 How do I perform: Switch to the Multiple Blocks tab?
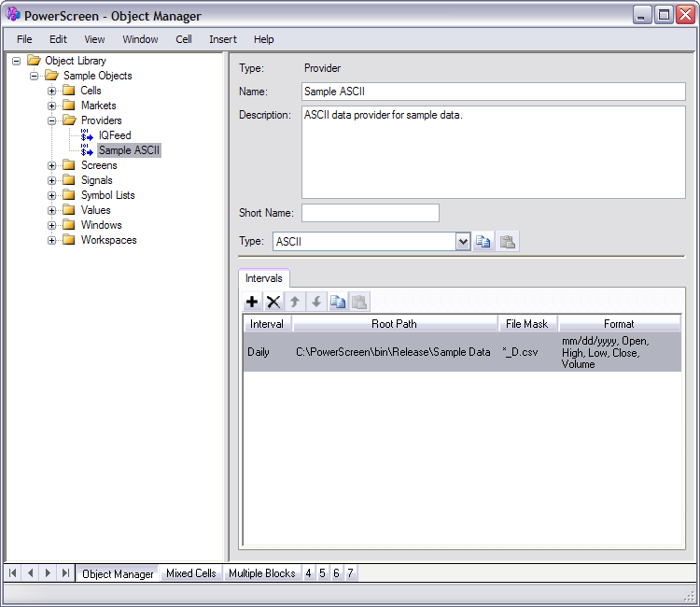pos(261,573)
